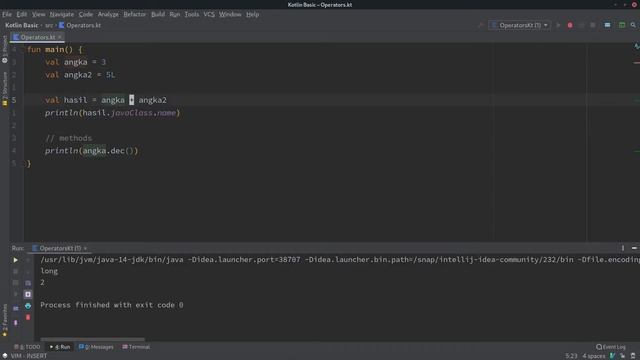Open Run panel options menu (three dots)
This screenshot has width=640, height=360.
[x=623, y=248]
